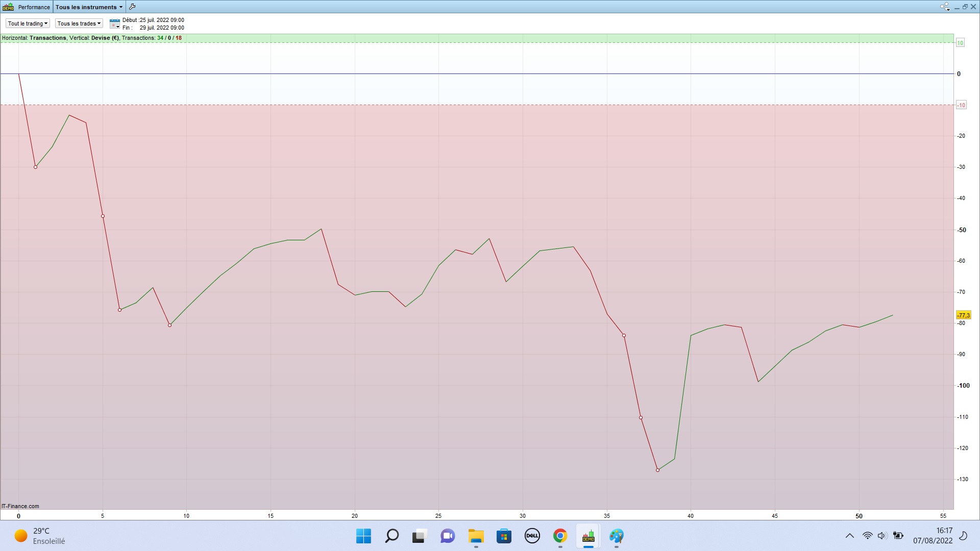Open the Microsoft Store taskbar icon
Screen dimensions: 980x551
tap(504, 536)
